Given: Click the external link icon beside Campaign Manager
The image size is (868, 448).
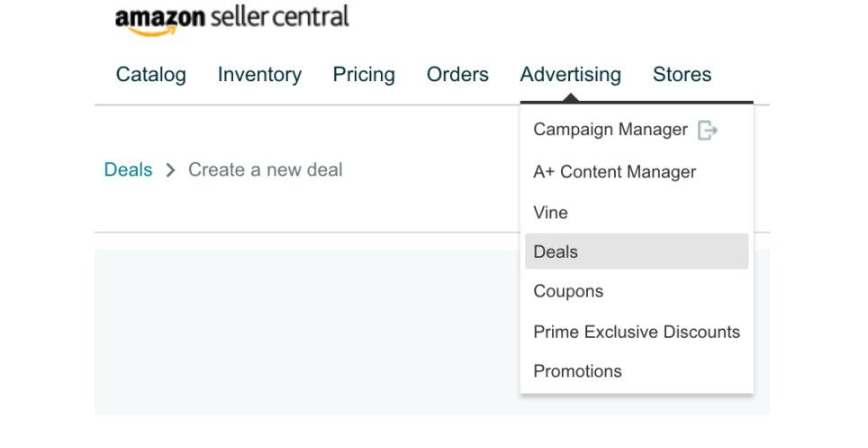Looking at the screenshot, I should [708, 131].
